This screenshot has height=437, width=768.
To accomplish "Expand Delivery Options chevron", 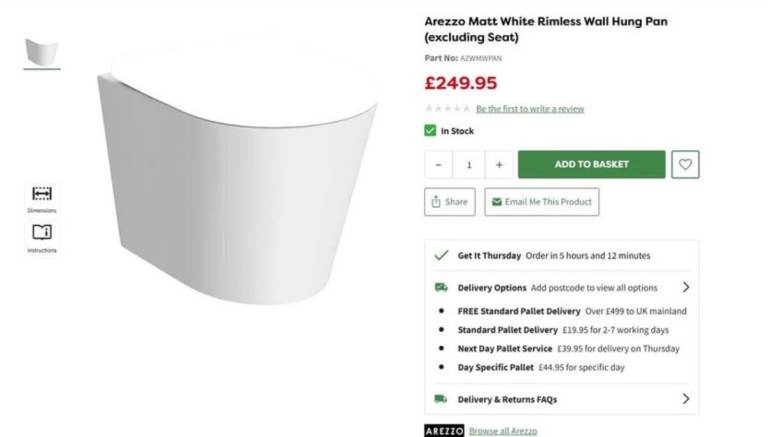I will 685,287.
